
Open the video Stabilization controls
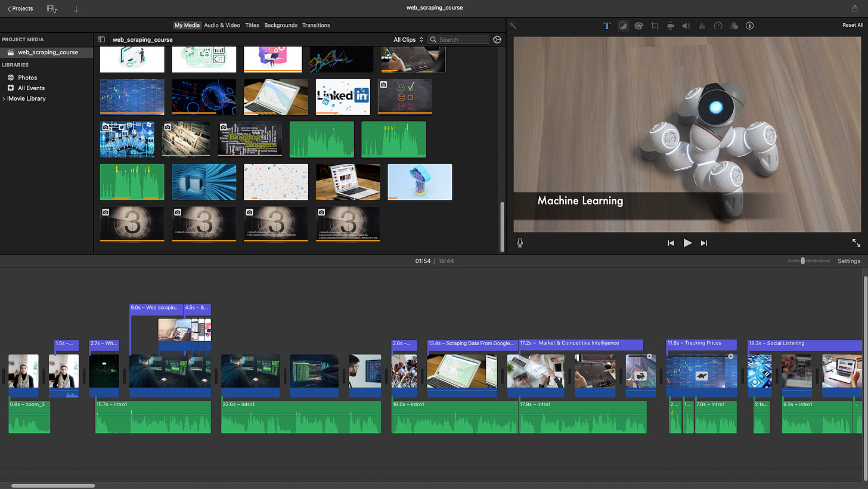(671, 26)
